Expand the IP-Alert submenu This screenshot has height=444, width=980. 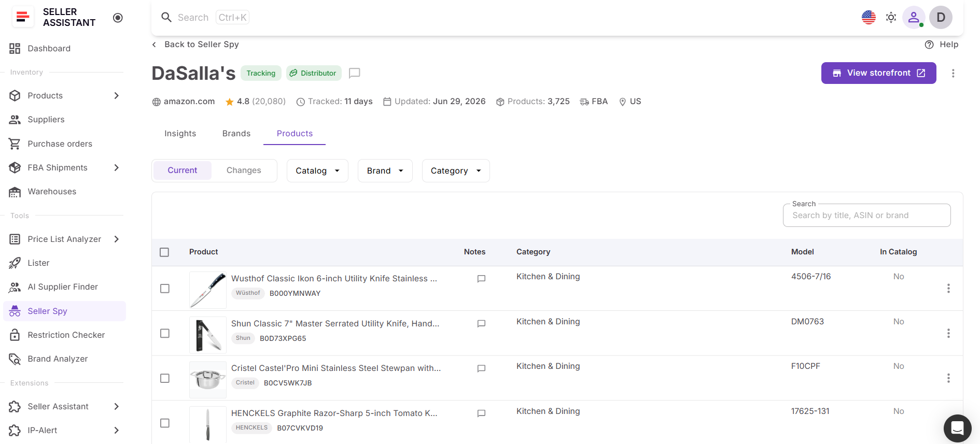coord(117,430)
